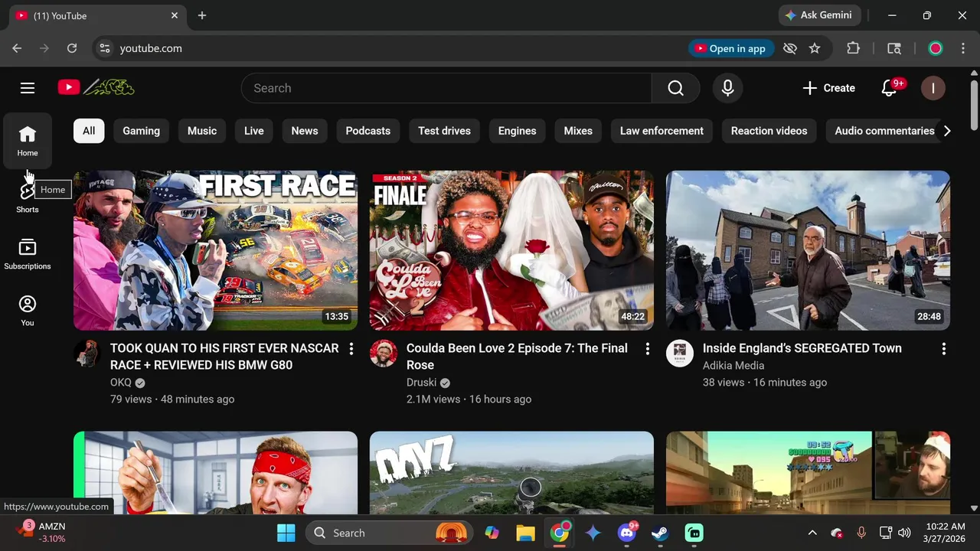Open options for Inside England's SEGREGATED Town

943,349
